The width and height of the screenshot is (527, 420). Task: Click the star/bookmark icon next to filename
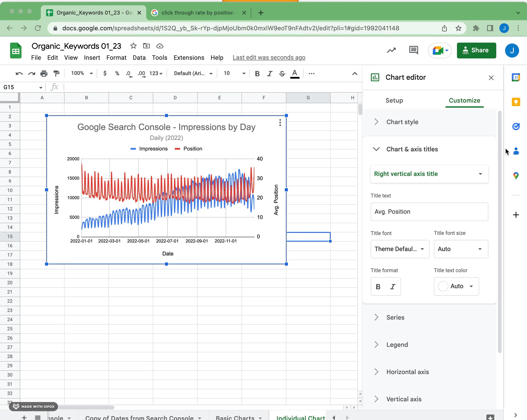133,46
